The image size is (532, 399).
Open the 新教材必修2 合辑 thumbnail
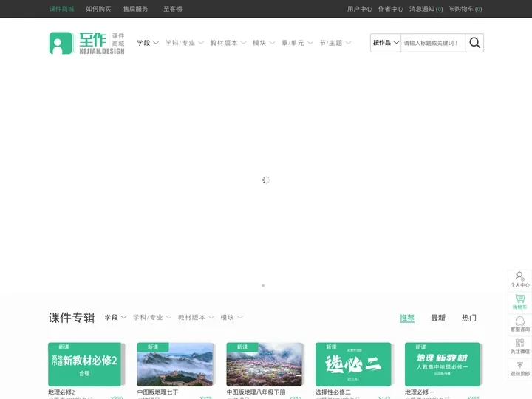point(84,364)
